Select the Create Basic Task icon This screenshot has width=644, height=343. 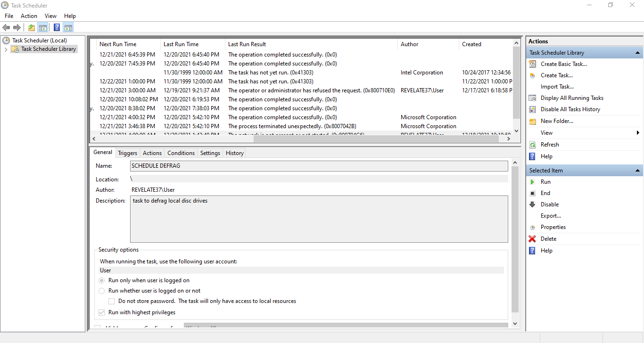pyautogui.click(x=532, y=64)
